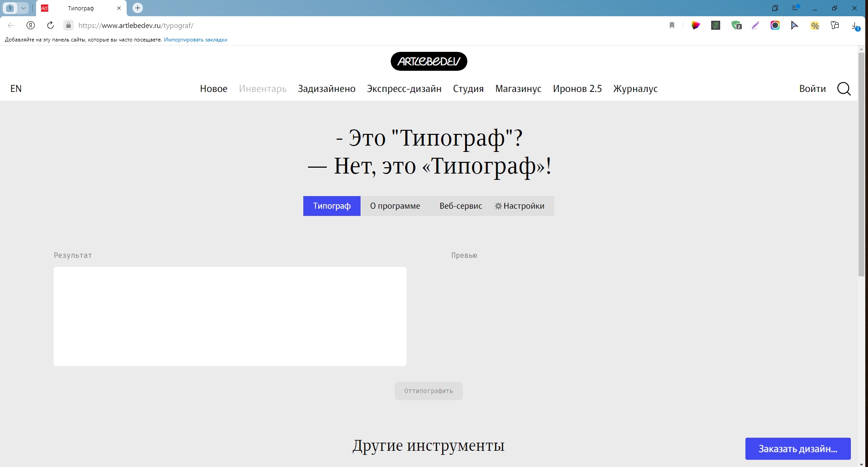Open the colorful shield extension icon
The width and height of the screenshot is (868, 467).
pos(696,25)
